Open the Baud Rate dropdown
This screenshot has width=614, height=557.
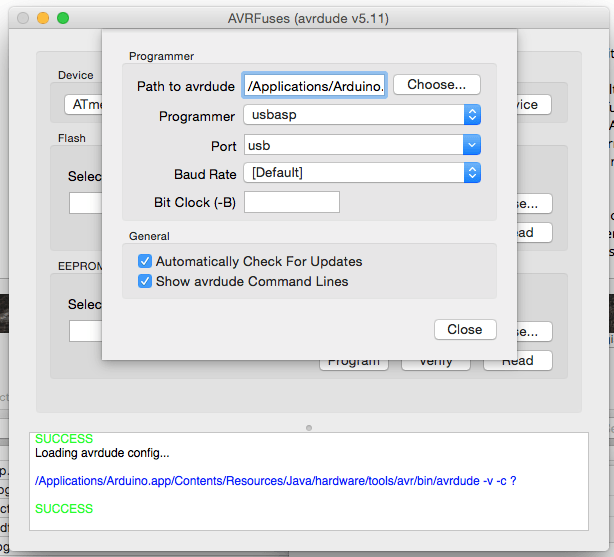coord(362,173)
